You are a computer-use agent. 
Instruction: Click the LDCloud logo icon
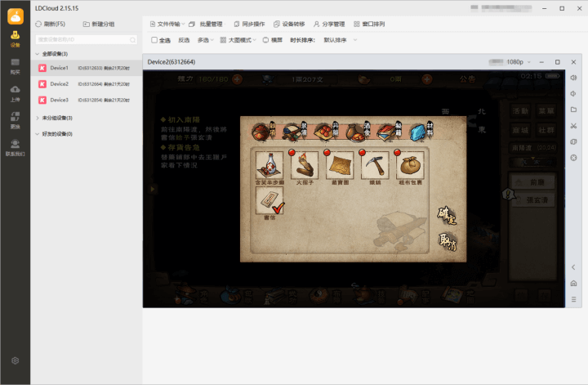(x=16, y=16)
